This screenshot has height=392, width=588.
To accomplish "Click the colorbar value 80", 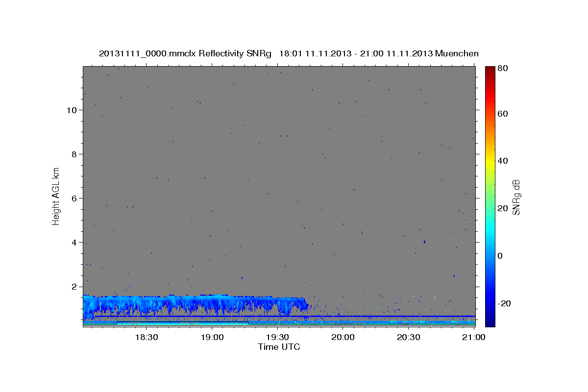I will pos(502,68).
